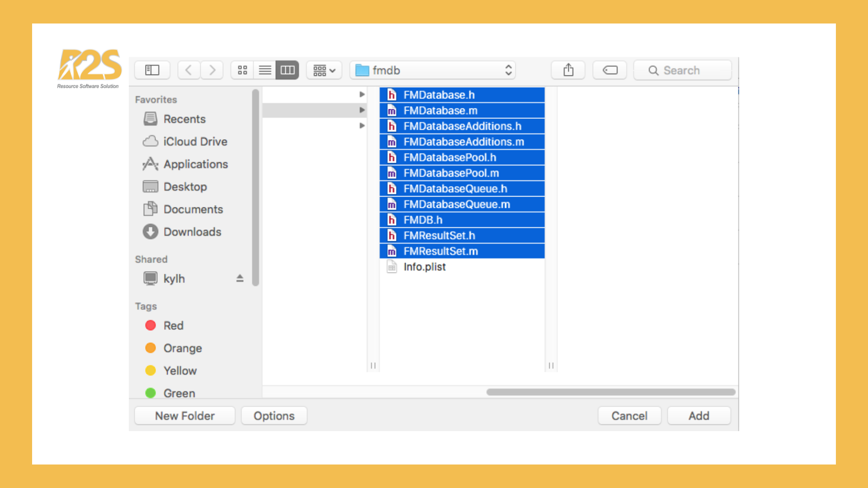Click the New Folder button

coord(184,415)
